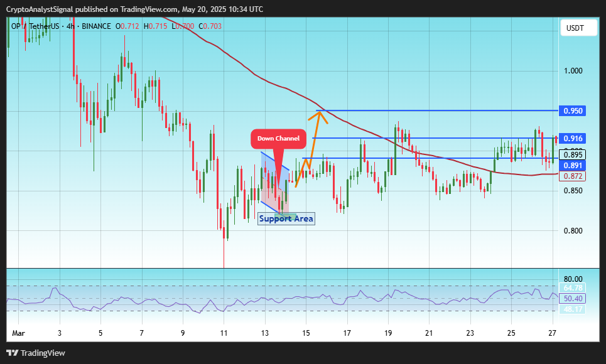Click the date 17 on time axis
The image size is (606, 364).
click(x=347, y=333)
